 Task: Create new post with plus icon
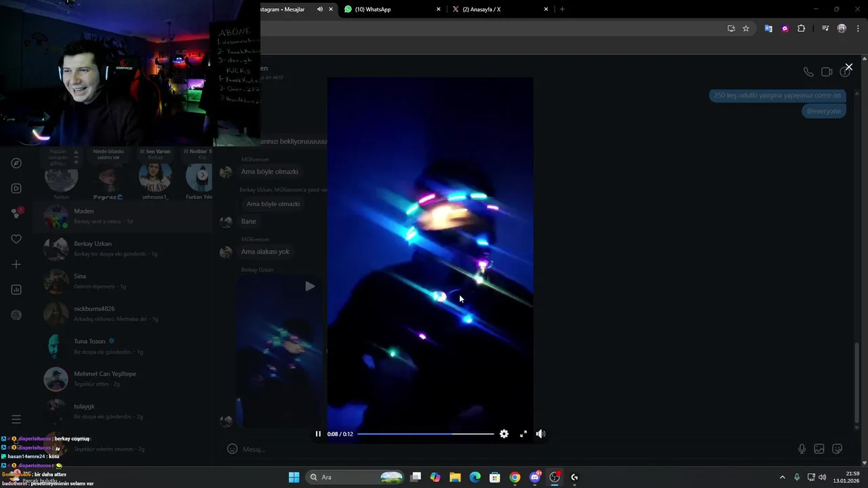[16, 264]
